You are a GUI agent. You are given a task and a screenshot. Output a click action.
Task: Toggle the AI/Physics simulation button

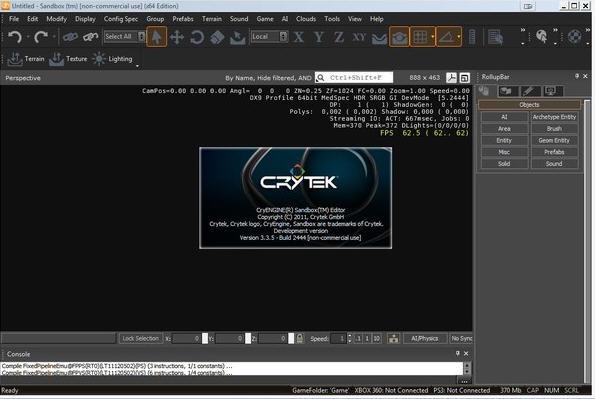click(424, 338)
